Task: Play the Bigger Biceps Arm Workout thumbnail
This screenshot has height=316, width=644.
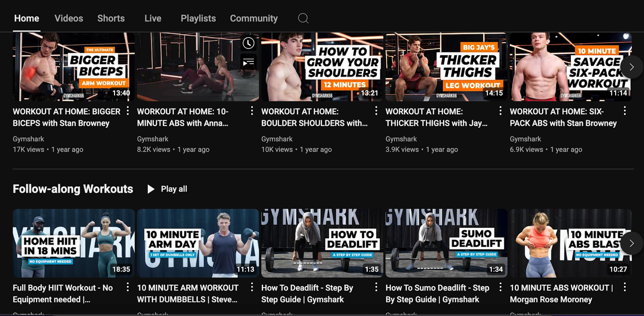Action: (74, 67)
